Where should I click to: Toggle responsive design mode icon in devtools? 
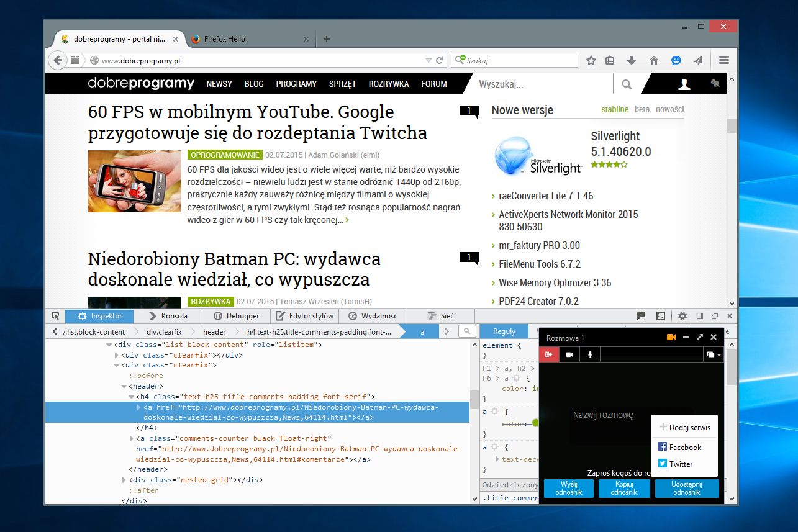coord(661,316)
